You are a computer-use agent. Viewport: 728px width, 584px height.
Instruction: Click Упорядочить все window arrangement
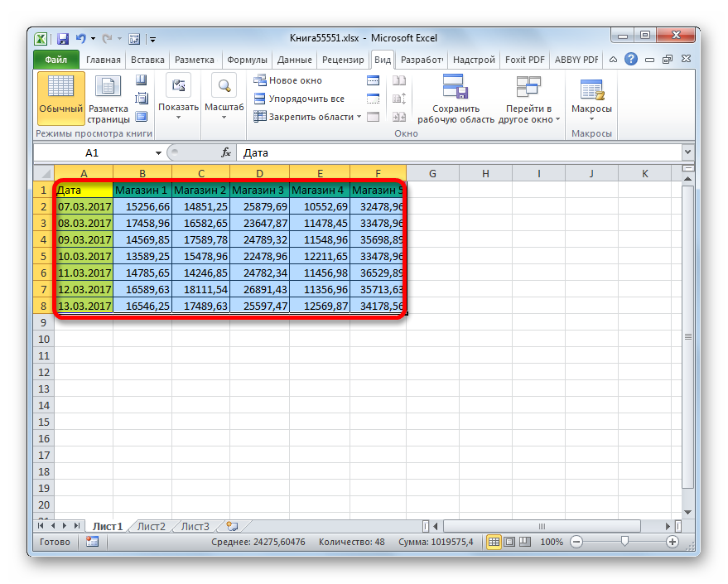pyautogui.click(x=300, y=99)
